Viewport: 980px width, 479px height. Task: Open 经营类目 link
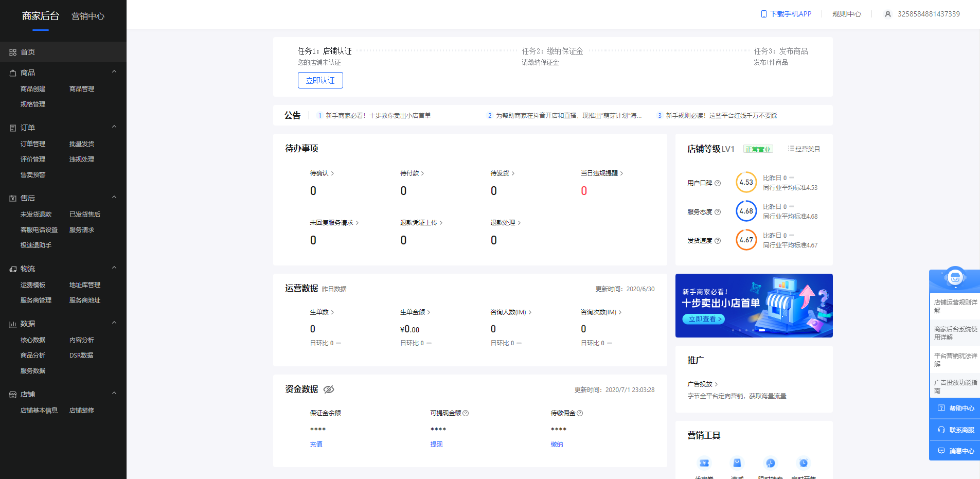[804, 149]
